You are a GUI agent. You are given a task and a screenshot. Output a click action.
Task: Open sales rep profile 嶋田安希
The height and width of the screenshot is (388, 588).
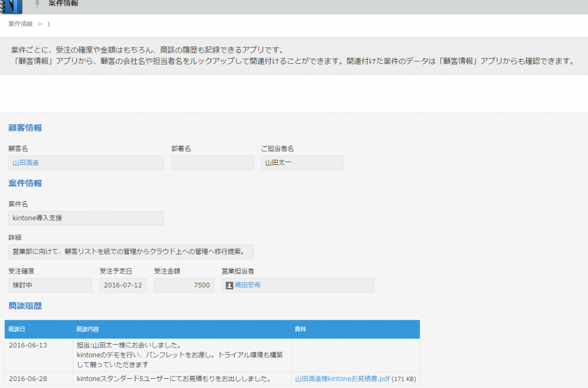click(247, 285)
